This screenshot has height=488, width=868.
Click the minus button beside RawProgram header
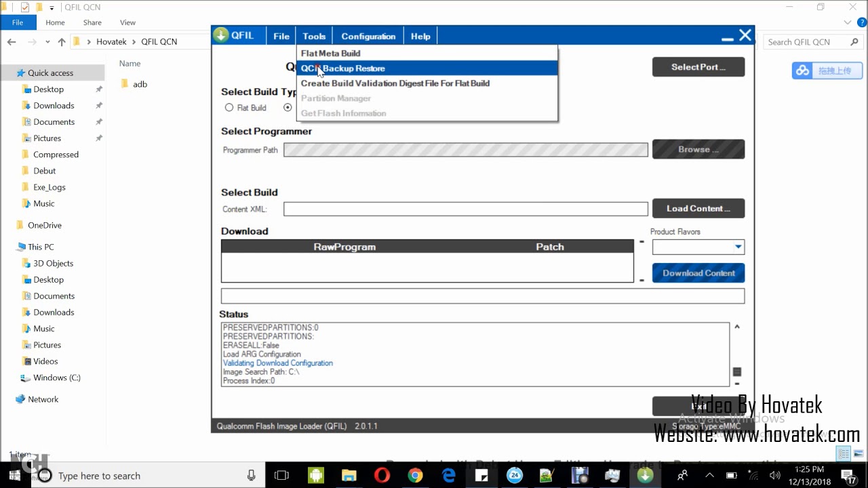tap(642, 242)
